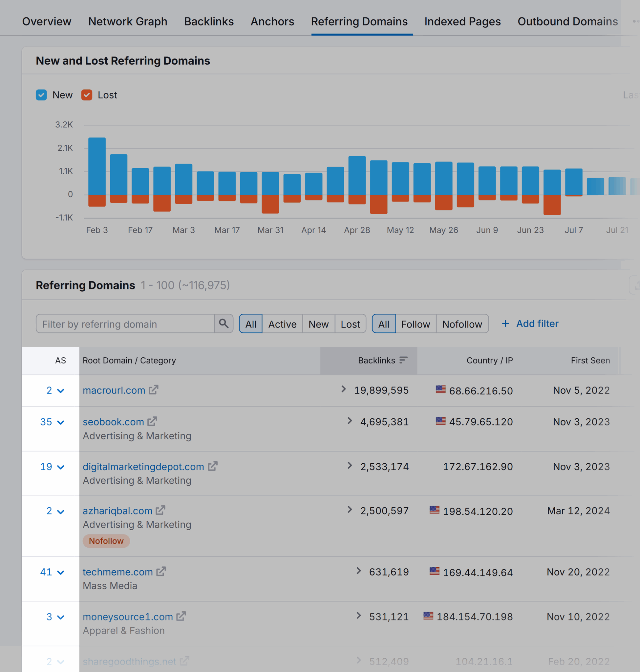Select the Nofollow link type filter
The image size is (640, 672).
click(462, 324)
